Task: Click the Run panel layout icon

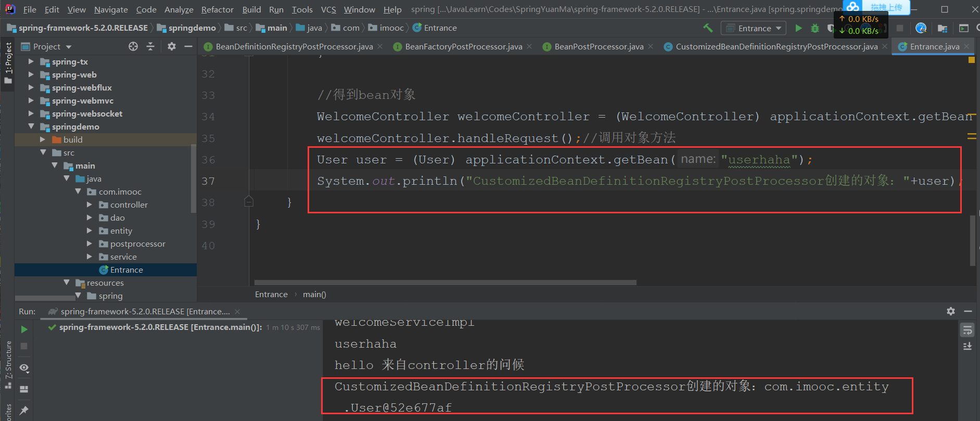Action: click(x=24, y=389)
